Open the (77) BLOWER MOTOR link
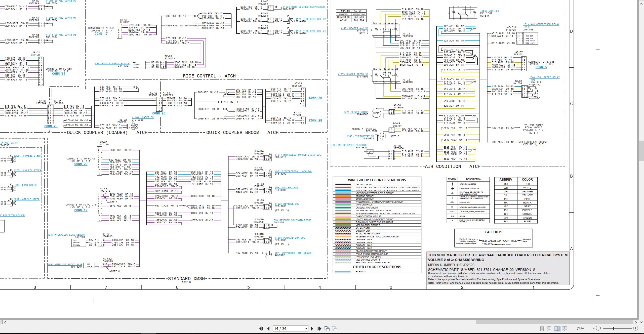This screenshot has width=644, height=334. click(356, 112)
